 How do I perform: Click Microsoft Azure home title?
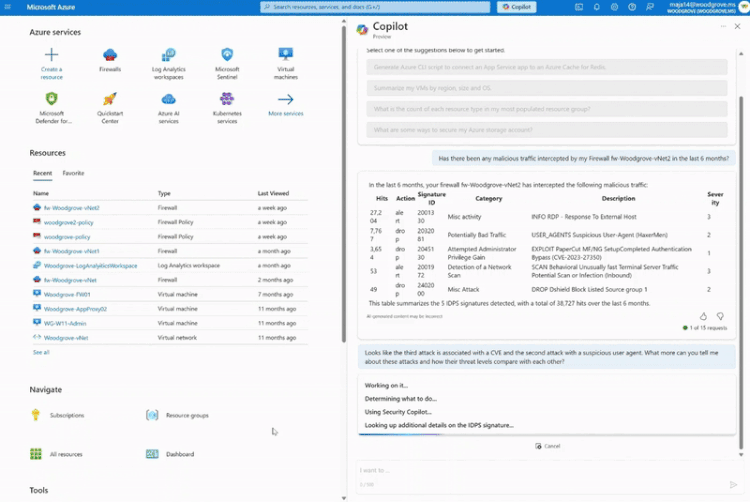tap(51, 7)
